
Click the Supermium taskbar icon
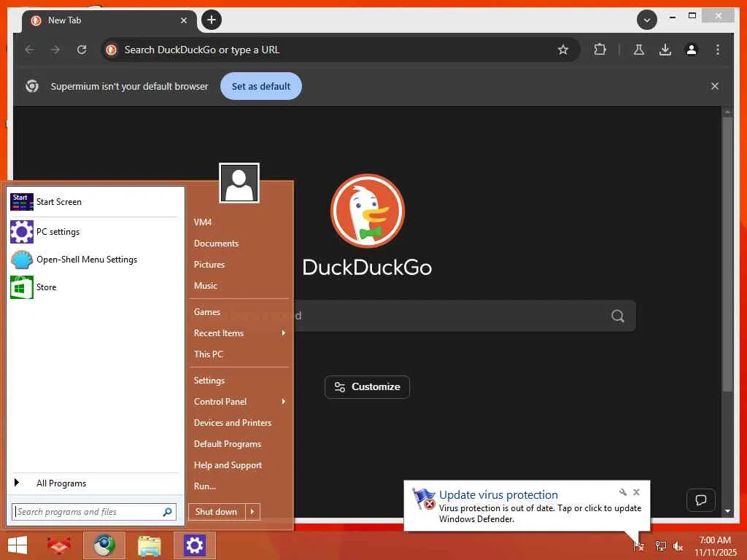(104, 545)
